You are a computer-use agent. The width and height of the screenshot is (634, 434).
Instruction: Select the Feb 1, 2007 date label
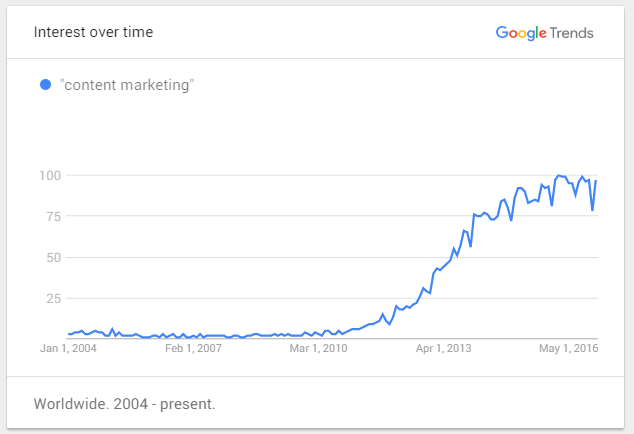pos(194,349)
